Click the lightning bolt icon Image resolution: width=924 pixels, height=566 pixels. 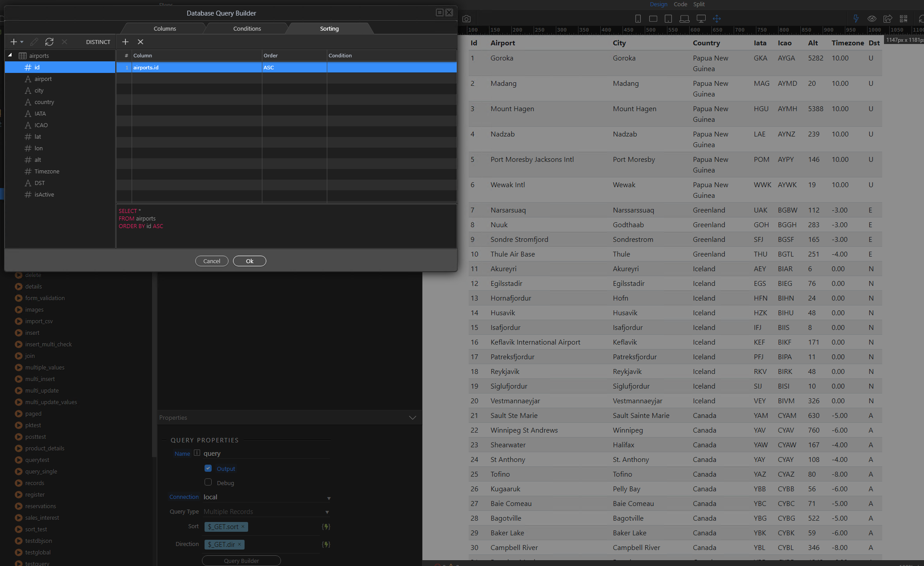tap(856, 19)
